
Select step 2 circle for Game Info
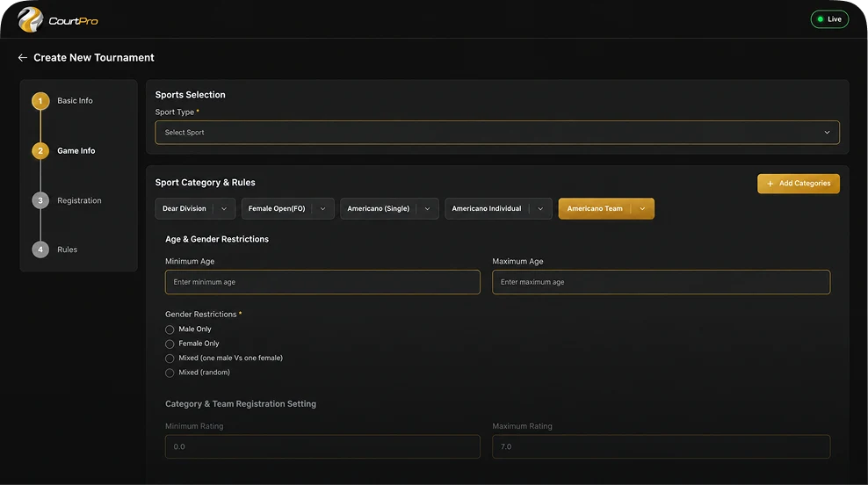point(40,150)
